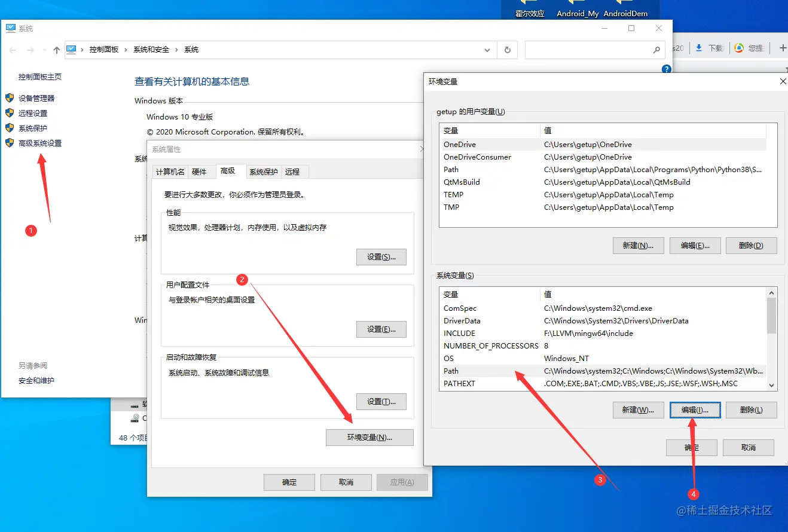The width and height of the screenshot is (788, 532).
Task: Click the system variables scrollbar up arrow
Action: tap(771, 293)
